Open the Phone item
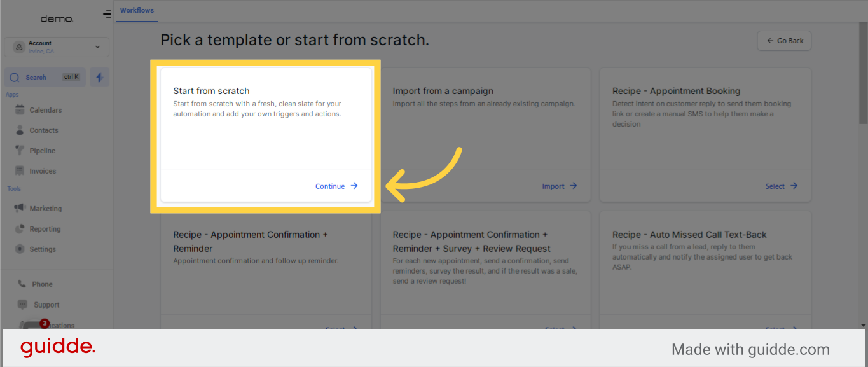Viewport: 868px width, 367px height. pyautogui.click(x=36, y=284)
